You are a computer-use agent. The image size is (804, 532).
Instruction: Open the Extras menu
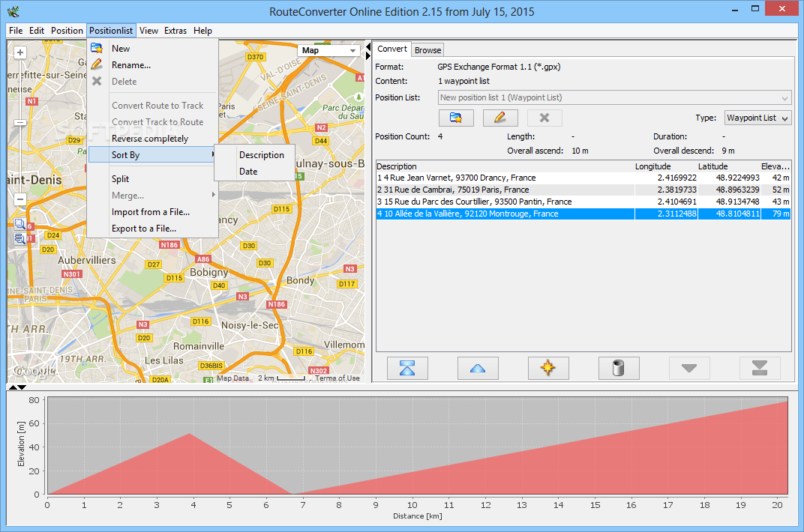175,30
